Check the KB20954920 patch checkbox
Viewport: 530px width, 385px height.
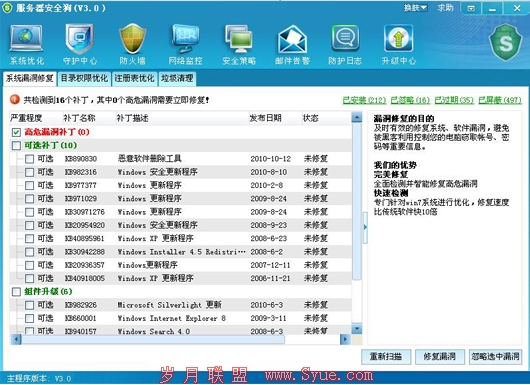pos(29,225)
